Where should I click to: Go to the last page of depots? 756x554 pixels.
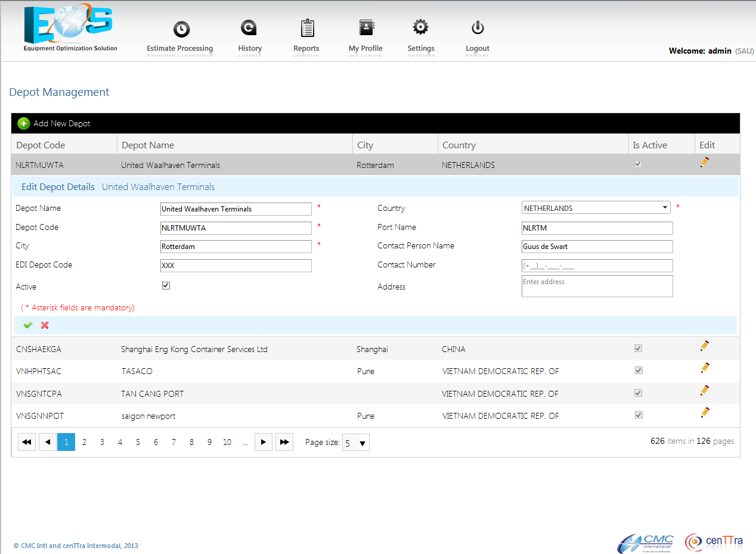(284, 442)
